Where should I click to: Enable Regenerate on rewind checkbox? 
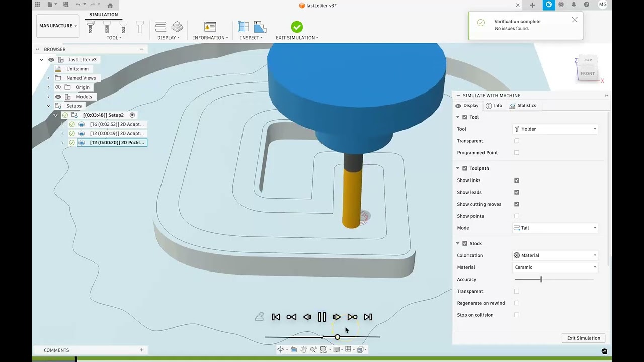tap(517, 303)
